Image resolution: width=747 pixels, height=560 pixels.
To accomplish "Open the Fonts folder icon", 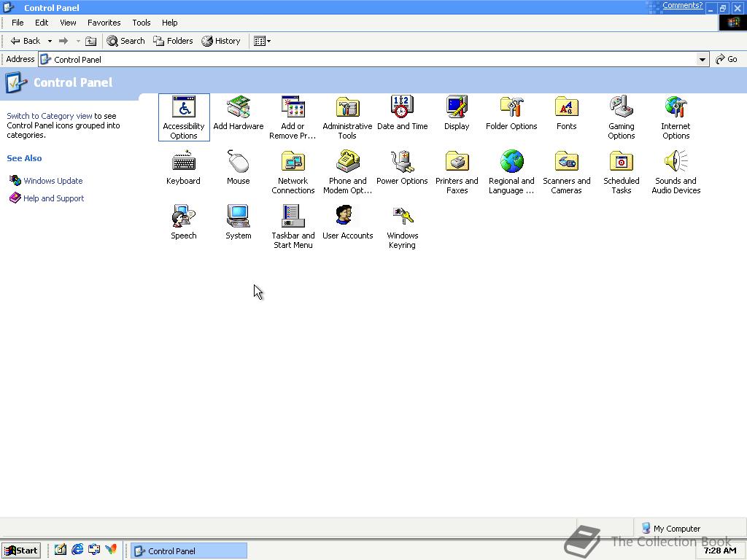I will 566,113.
